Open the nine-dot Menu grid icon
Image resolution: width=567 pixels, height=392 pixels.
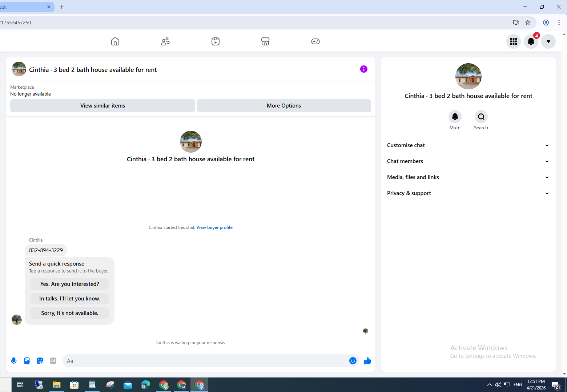(514, 41)
